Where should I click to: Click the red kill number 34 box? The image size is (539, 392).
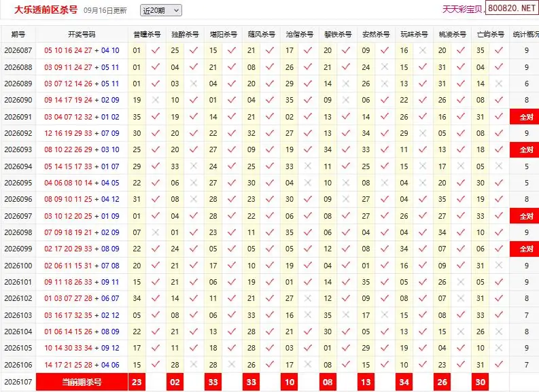pos(404,382)
